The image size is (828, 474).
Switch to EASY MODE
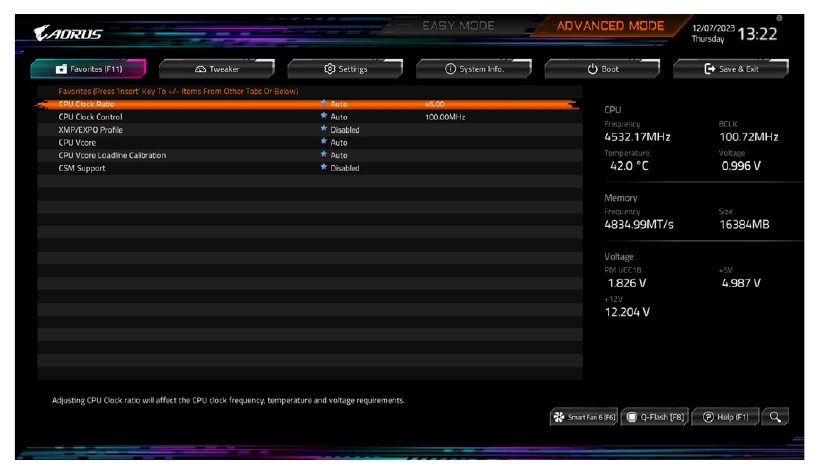(x=458, y=25)
